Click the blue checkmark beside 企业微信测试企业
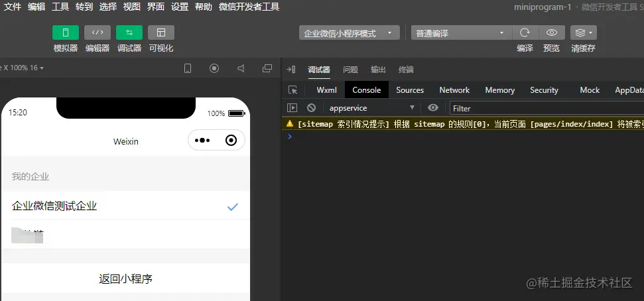The height and width of the screenshot is (301, 644). tap(233, 207)
